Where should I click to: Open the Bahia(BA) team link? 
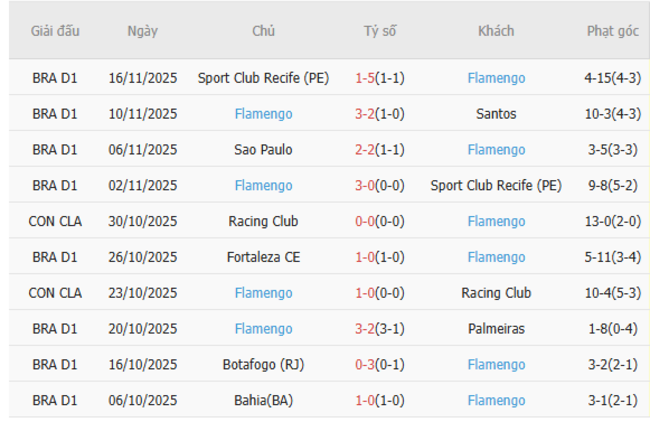[x=263, y=401]
